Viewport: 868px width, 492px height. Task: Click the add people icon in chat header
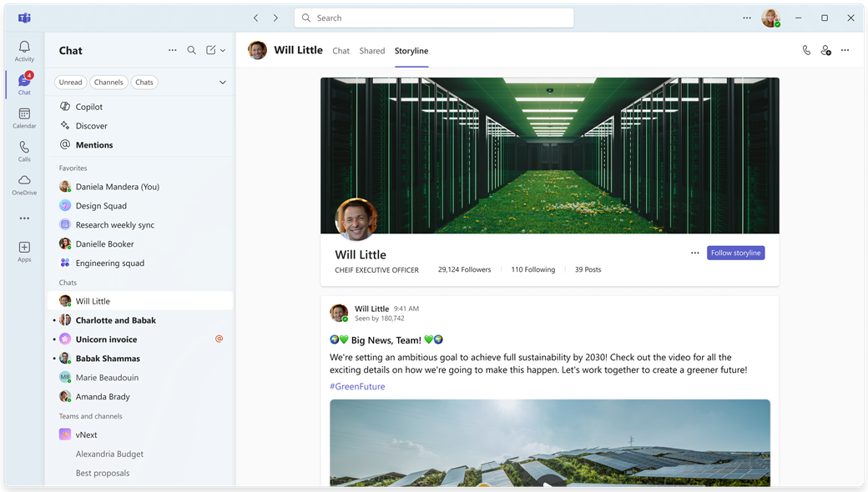tap(825, 51)
